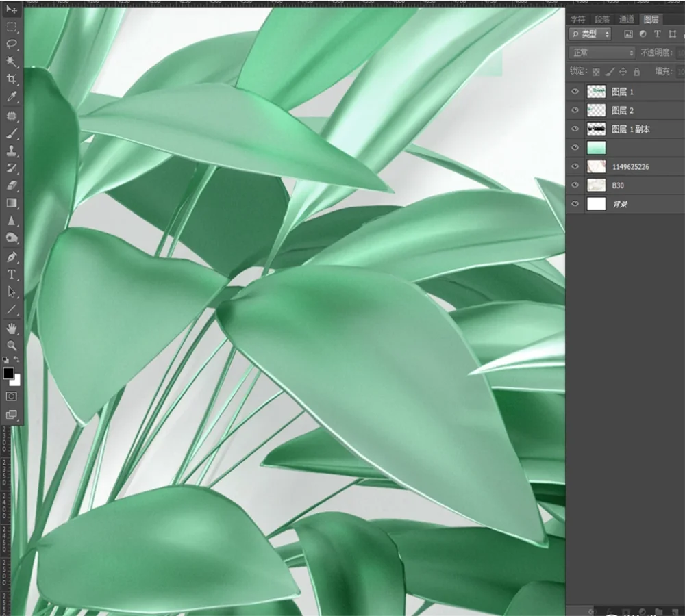The height and width of the screenshot is (616, 685).
Task: Select the Pen tool
Action: pos(12,257)
